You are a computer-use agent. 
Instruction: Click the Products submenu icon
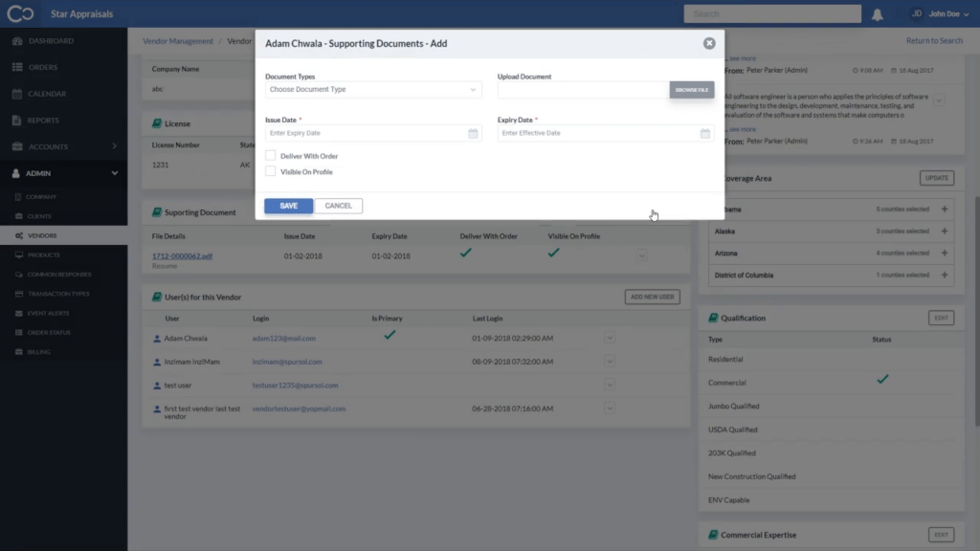tap(19, 254)
